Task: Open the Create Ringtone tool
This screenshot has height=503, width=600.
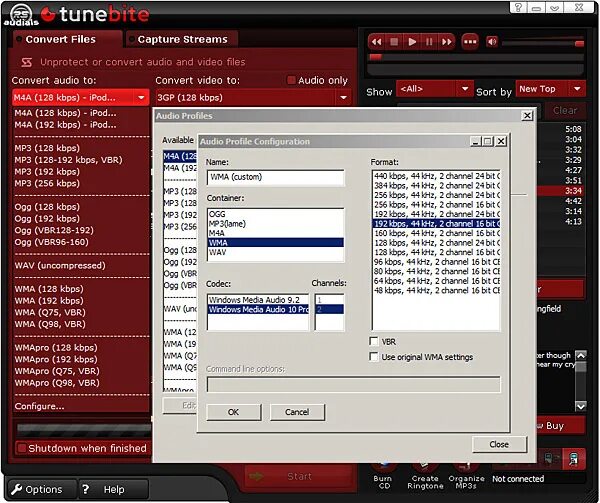Action: [x=425, y=477]
